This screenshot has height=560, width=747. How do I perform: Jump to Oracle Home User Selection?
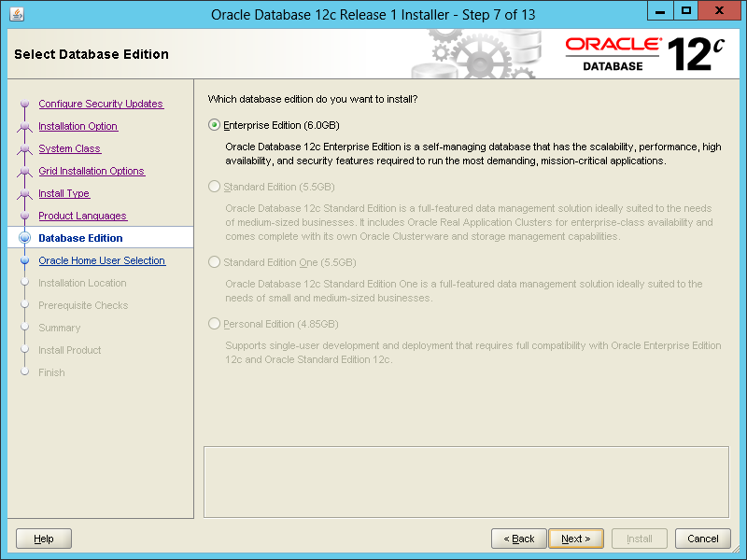(102, 260)
